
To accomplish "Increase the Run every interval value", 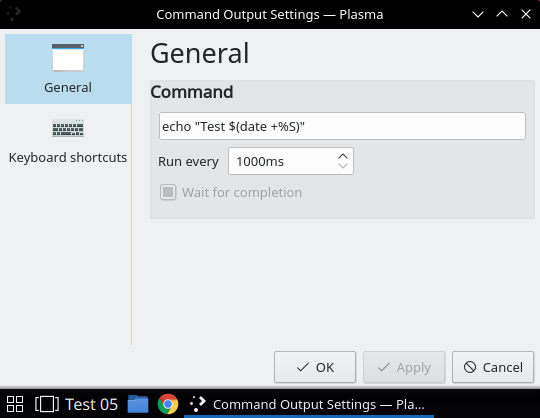I will coord(343,156).
